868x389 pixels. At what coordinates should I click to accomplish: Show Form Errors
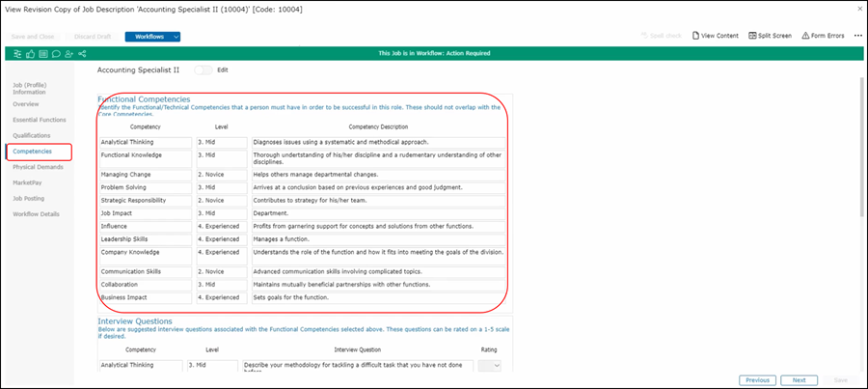(824, 36)
